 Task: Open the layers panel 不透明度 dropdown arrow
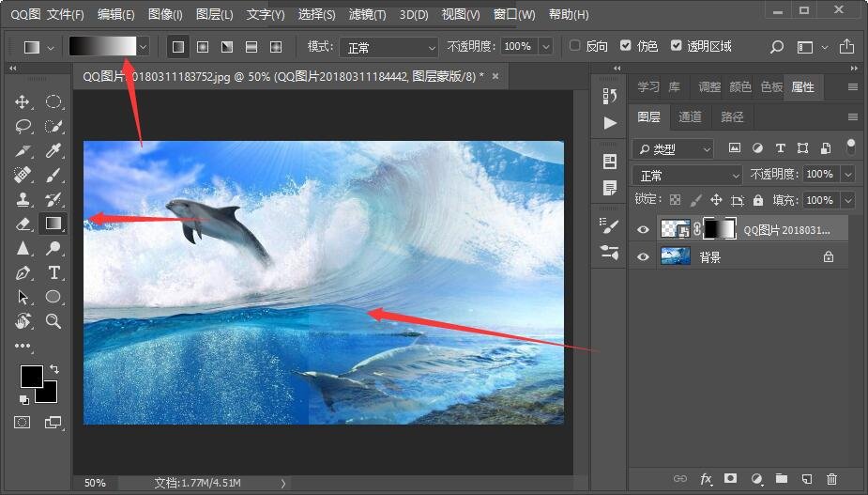(x=848, y=175)
